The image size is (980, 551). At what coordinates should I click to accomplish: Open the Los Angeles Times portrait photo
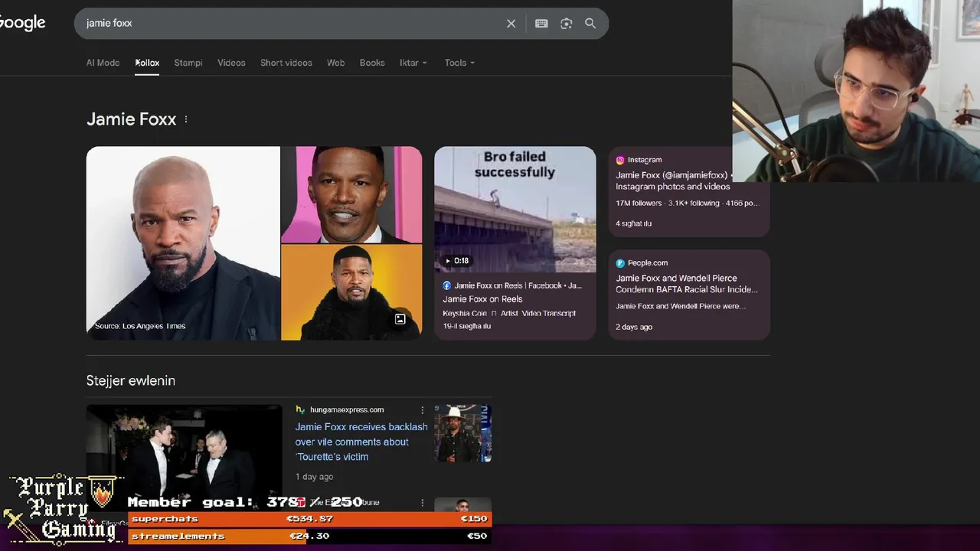tap(183, 243)
